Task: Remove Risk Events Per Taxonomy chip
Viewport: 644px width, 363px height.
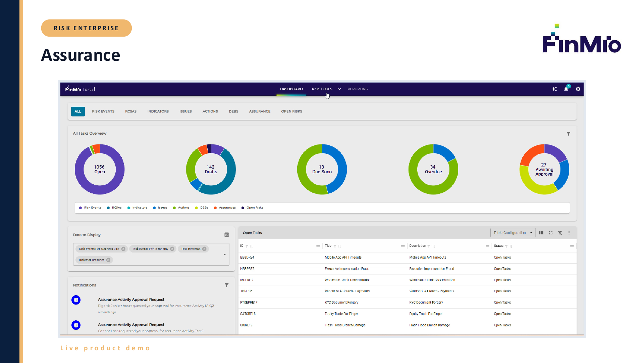Action: pyautogui.click(x=172, y=249)
